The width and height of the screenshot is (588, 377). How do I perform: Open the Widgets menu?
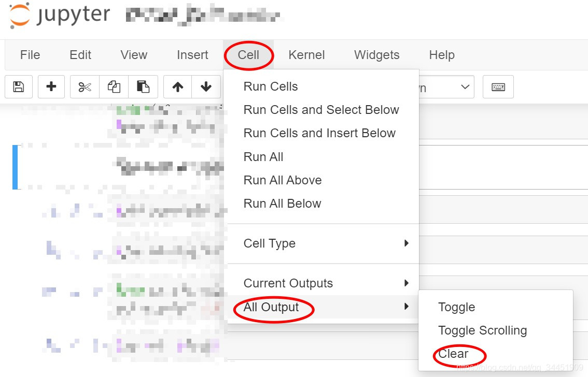pyautogui.click(x=376, y=55)
